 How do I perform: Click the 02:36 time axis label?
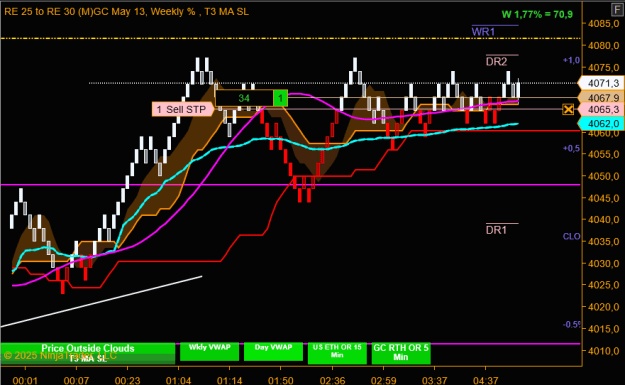point(332,381)
